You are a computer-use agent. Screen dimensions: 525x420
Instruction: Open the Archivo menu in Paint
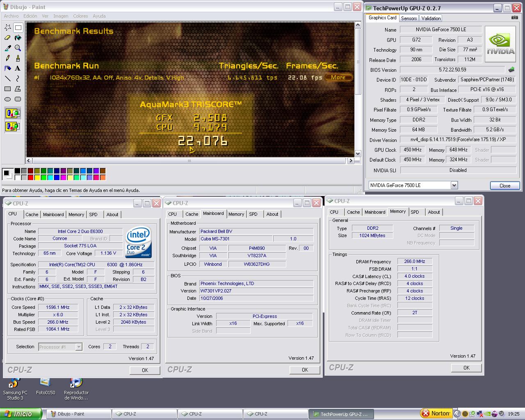click(11, 16)
